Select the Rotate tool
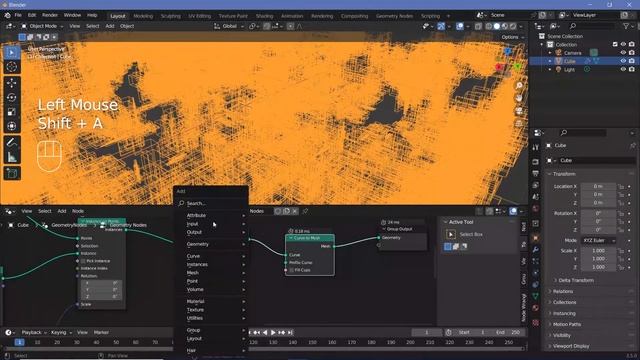 point(12,97)
